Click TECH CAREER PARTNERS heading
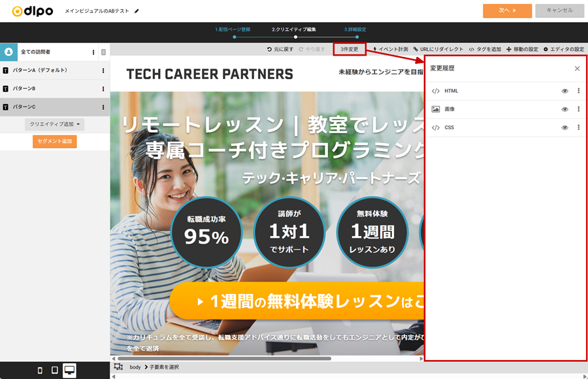Screen dimensions: 588x379 tap(210, 74)
